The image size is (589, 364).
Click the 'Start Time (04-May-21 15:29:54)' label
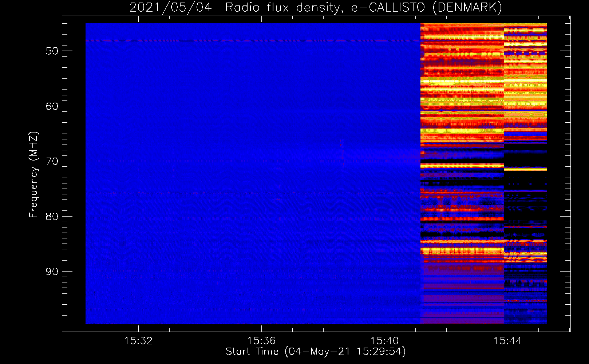pyautogui.click(x=316, y=352)
